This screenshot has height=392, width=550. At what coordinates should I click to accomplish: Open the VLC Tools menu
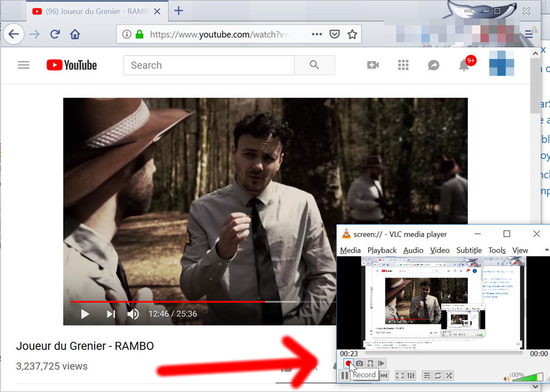click(497, 250)
